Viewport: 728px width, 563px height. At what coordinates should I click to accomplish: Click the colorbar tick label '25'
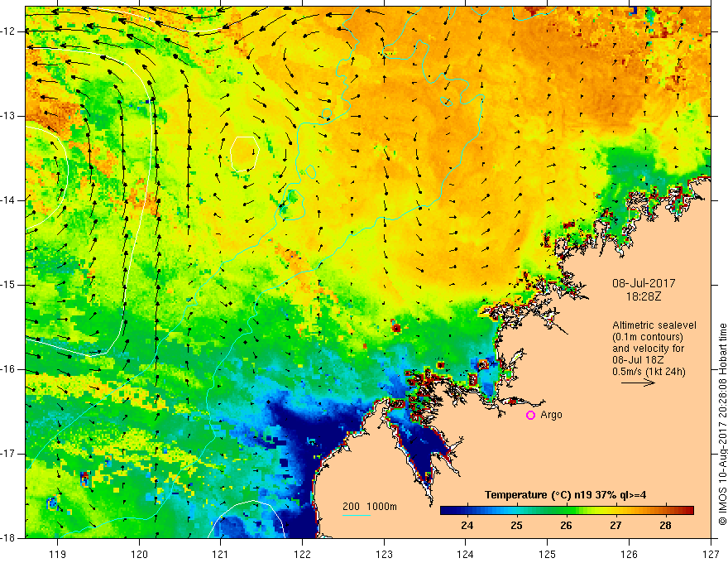(517, 526)
